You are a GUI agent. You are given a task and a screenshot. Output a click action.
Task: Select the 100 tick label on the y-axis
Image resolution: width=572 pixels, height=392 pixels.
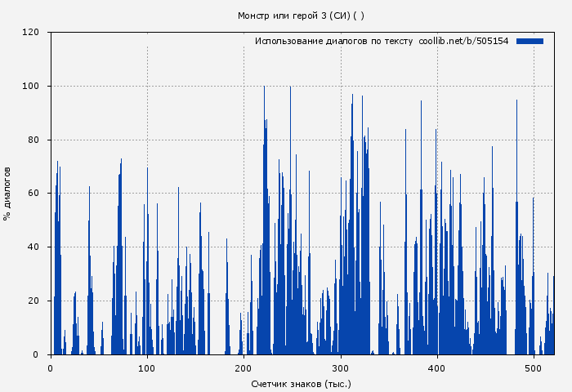[x=31, y=87]
